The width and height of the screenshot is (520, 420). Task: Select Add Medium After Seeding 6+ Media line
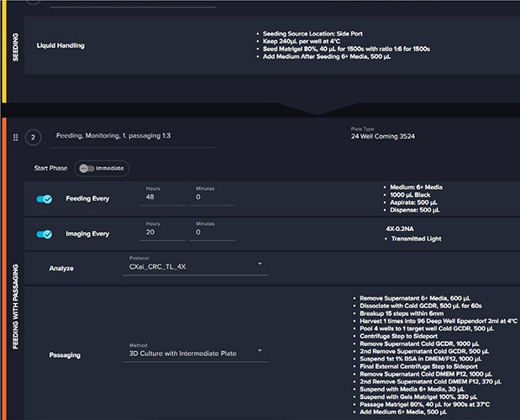click(x=326, y=56)
